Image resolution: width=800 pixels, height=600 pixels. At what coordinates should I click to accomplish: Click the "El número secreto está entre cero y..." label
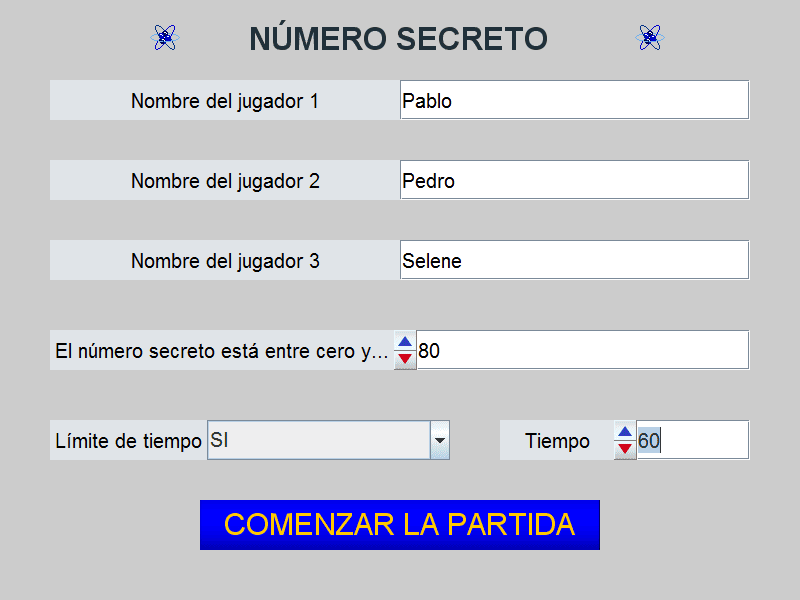(x=221, y=351)
